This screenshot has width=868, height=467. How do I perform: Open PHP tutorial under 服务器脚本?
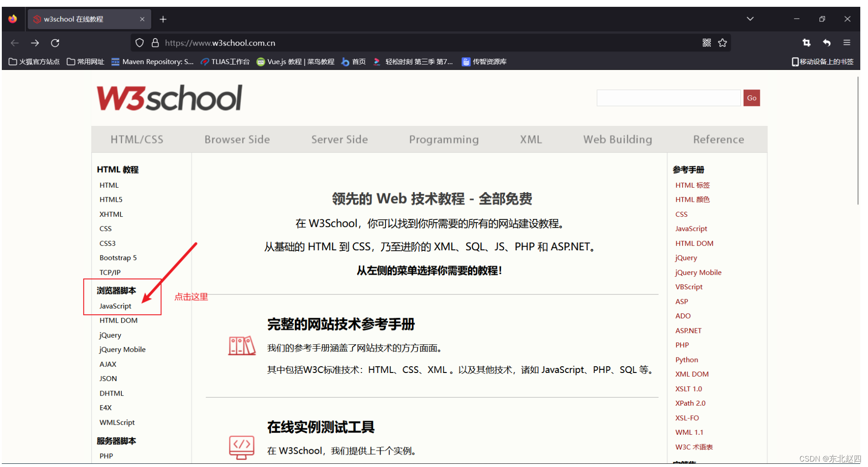(106, 456)
